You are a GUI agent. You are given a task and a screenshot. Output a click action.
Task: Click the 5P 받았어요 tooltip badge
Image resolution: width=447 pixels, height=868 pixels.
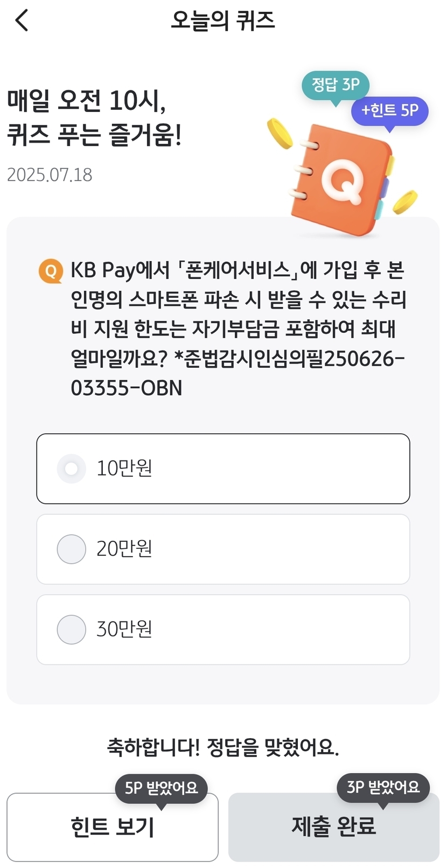coord(161,788)
